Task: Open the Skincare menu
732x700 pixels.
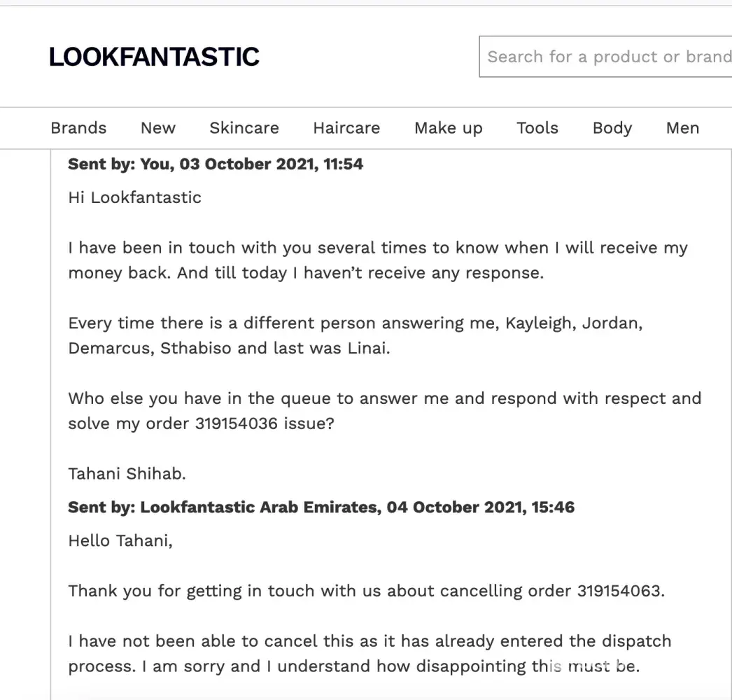Action: pos(244,128)
